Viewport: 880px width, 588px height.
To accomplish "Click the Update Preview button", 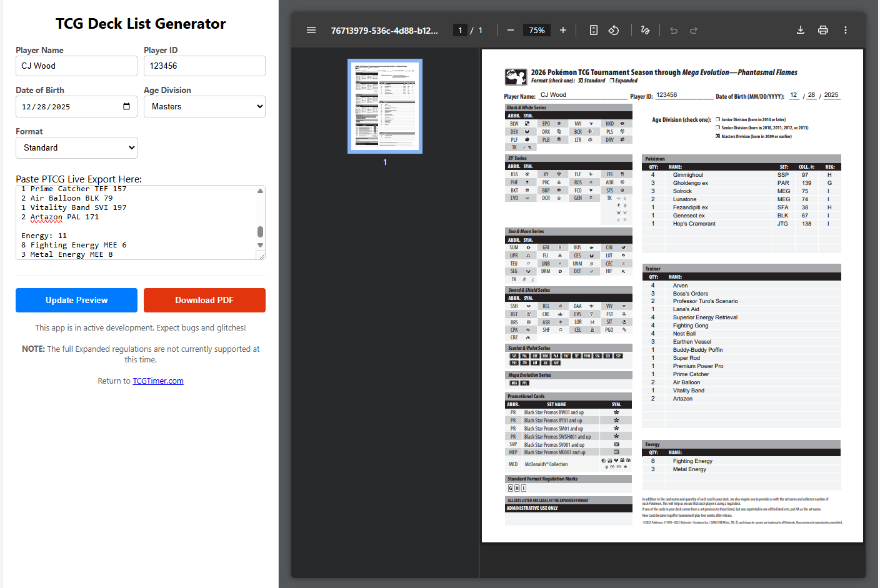I will (76, 300).
